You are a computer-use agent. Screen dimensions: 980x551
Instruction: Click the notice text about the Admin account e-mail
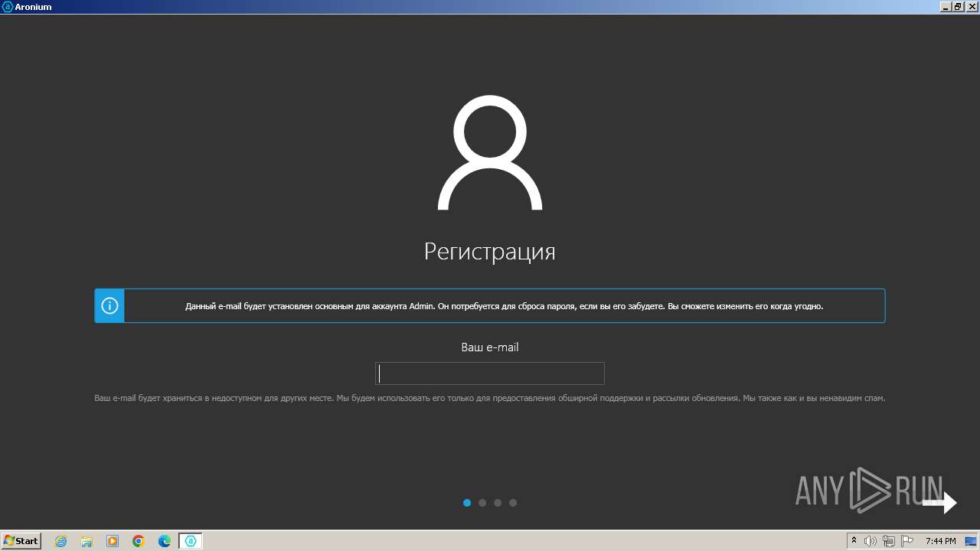505,306
